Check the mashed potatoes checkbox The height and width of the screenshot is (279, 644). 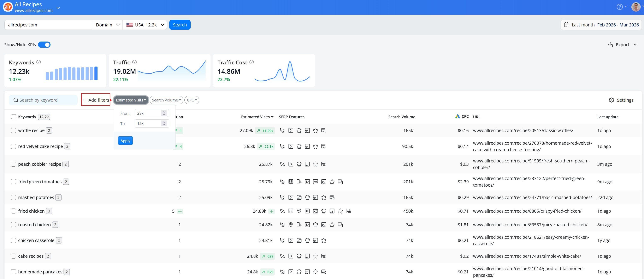[x=13, y=197]
